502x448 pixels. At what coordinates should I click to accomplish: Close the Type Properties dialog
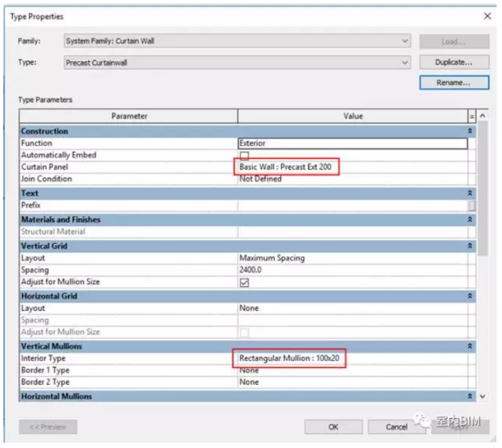coord(487,16)
